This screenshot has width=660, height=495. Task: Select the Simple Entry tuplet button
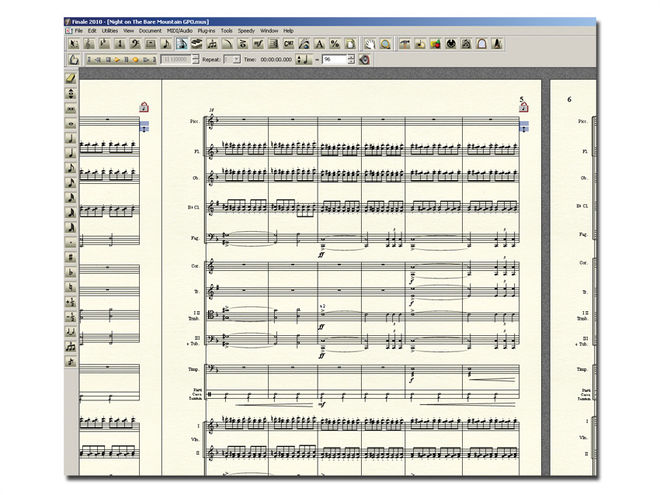click(71, 346)
